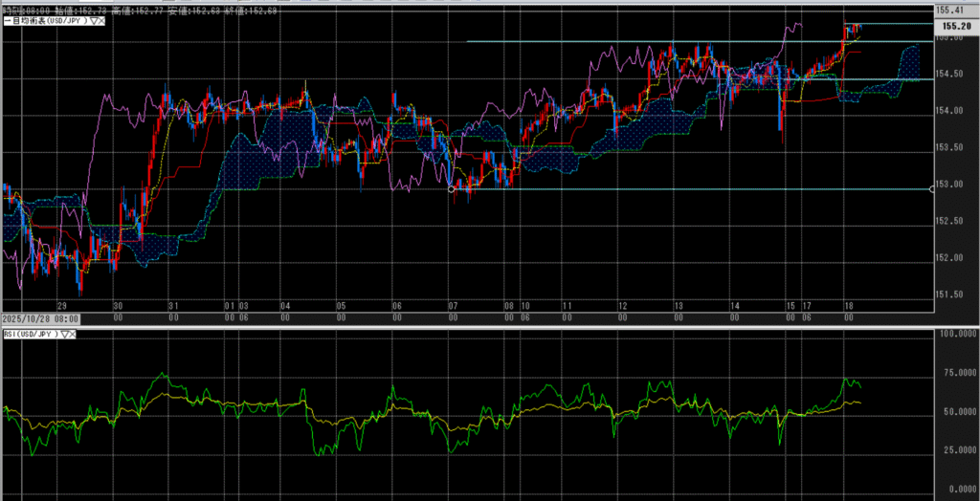
Task: Close the Ichimoku indicator with its X icon
Action: coord(102,20)
